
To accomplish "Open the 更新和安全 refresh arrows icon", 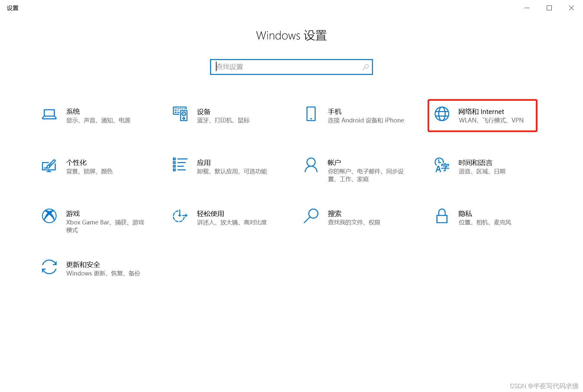I will [49, 267].
